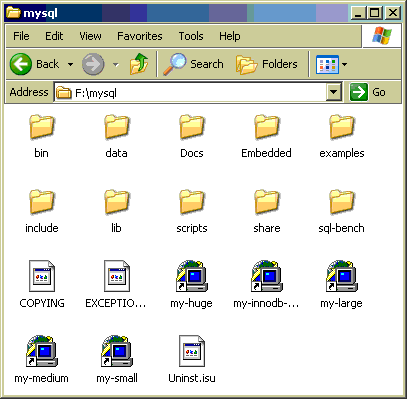
Task: Click the "Embedded" folder name
Action: [266, 153]
